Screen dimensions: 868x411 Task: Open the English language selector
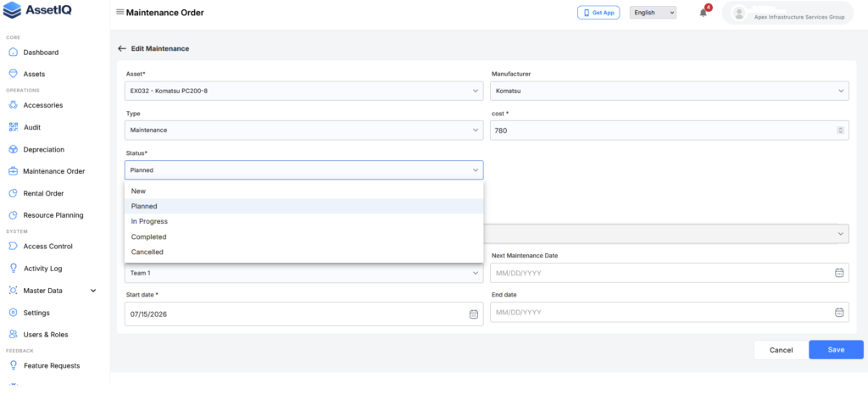coord(653,13)
